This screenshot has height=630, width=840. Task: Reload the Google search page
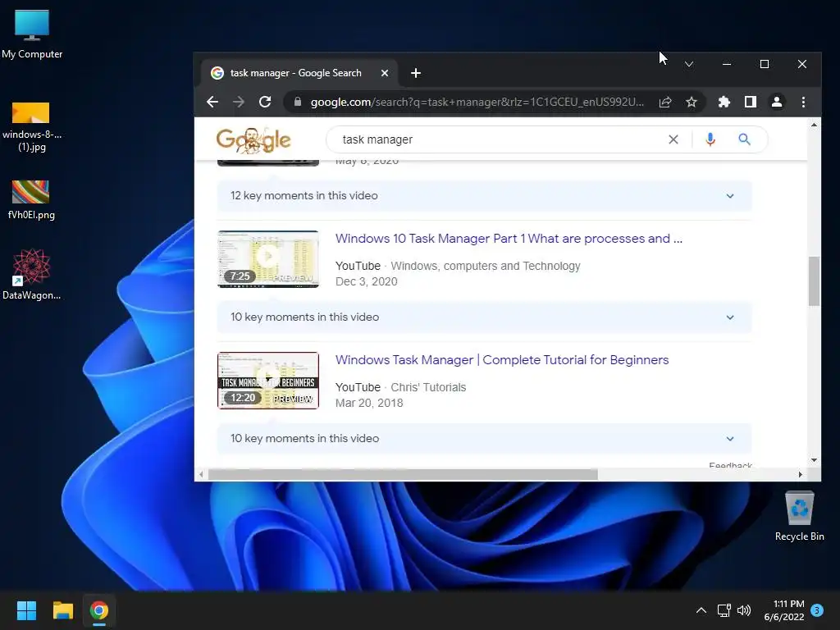coord(265,102)
